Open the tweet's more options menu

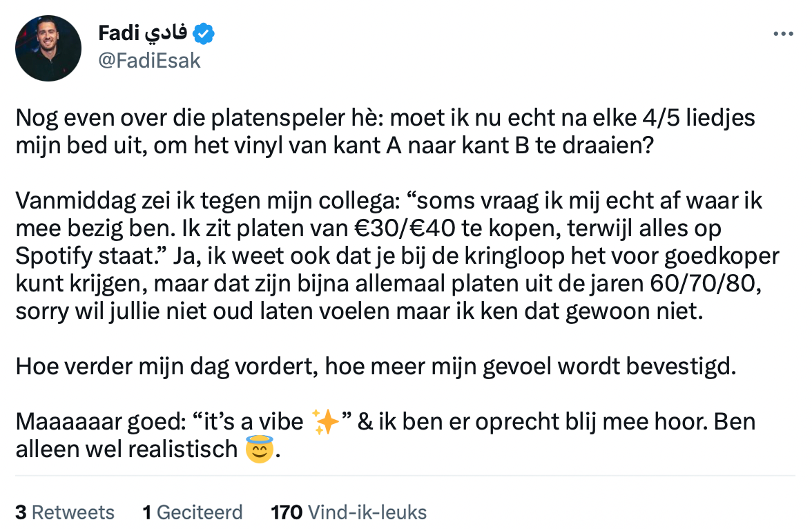(783, 34)
